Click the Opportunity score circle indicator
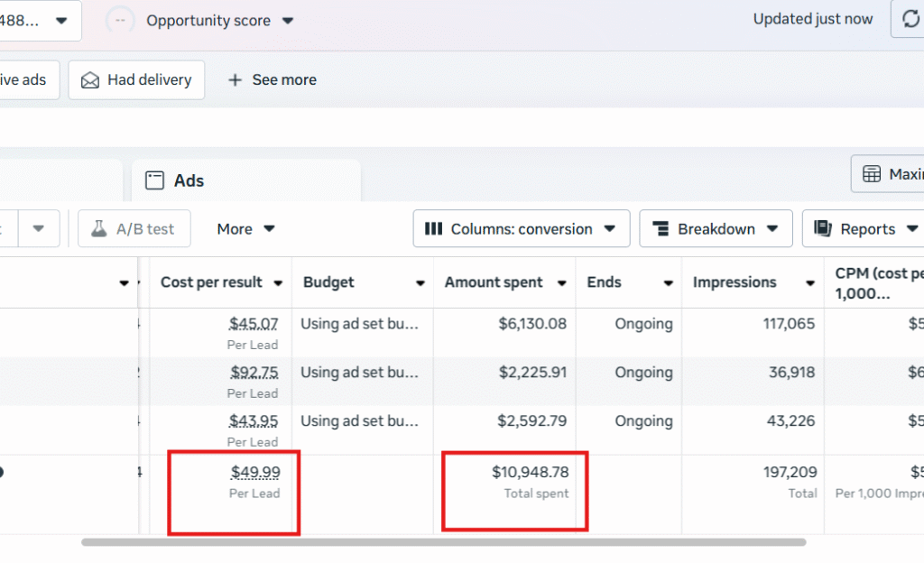 point(120,20)
